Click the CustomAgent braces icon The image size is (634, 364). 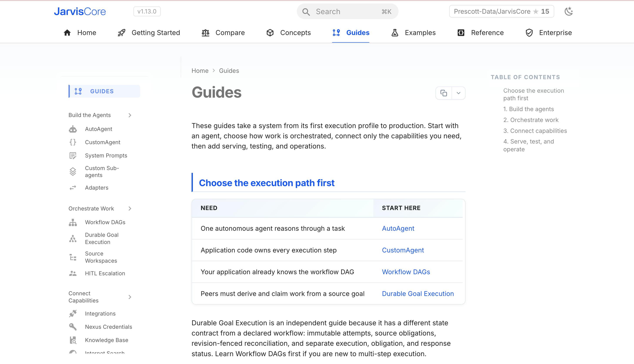73,142
